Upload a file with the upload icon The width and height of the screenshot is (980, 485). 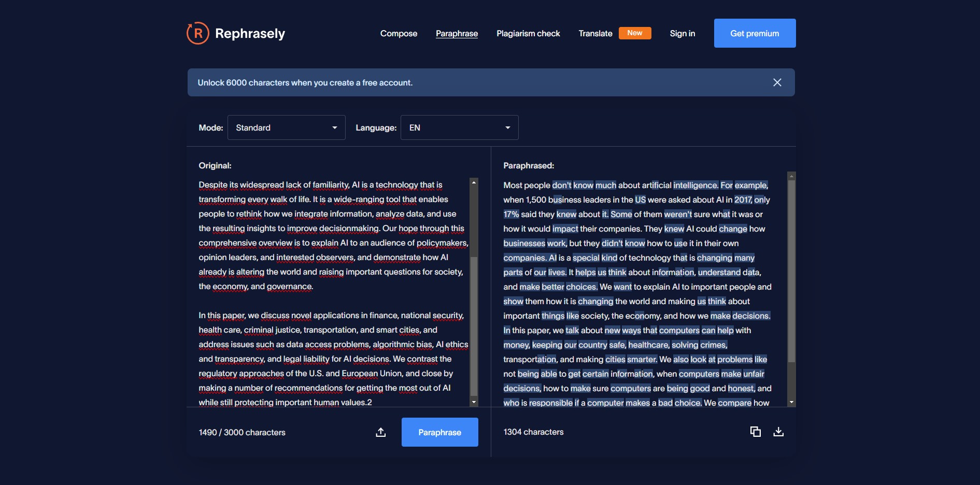[381, 432]
